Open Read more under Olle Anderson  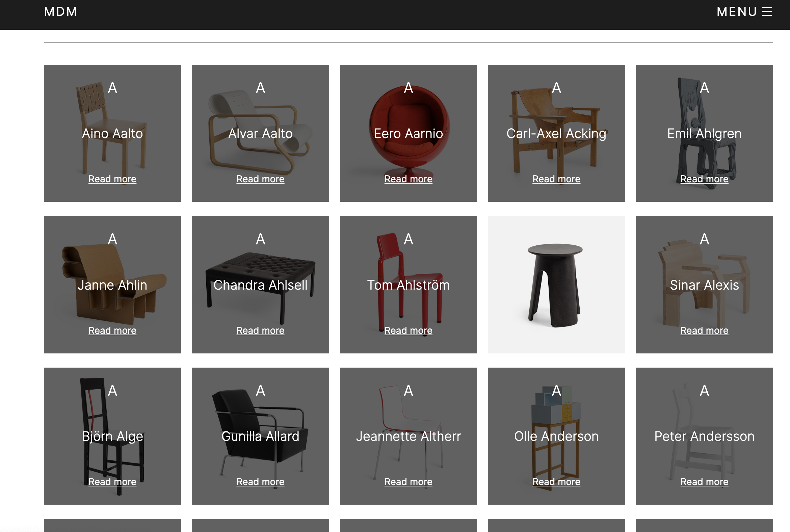coord(556,481)
